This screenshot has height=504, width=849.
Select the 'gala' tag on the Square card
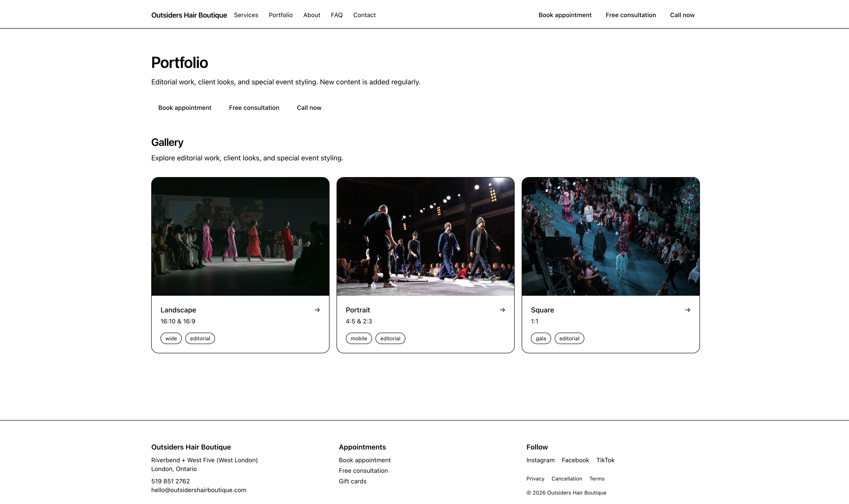pos(541,338)
